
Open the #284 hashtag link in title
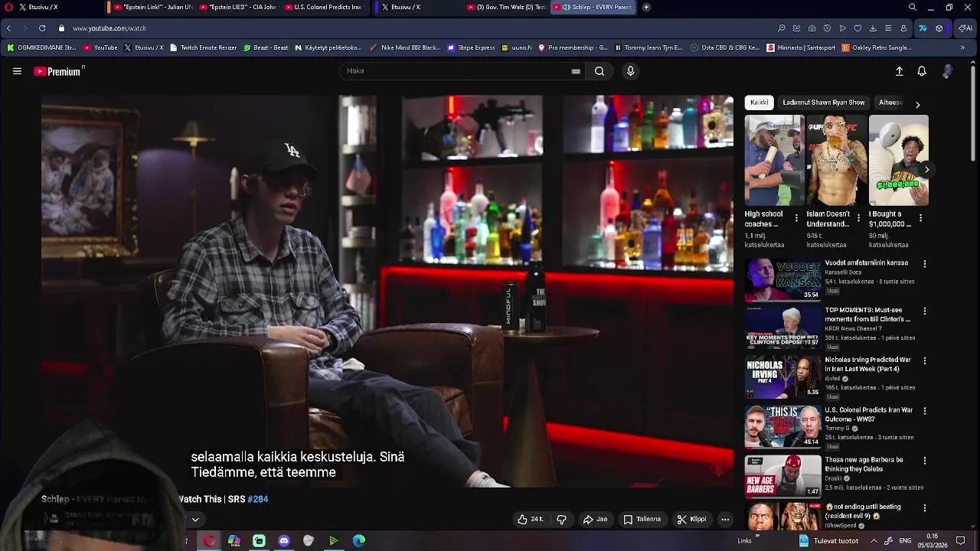[258, 499]
